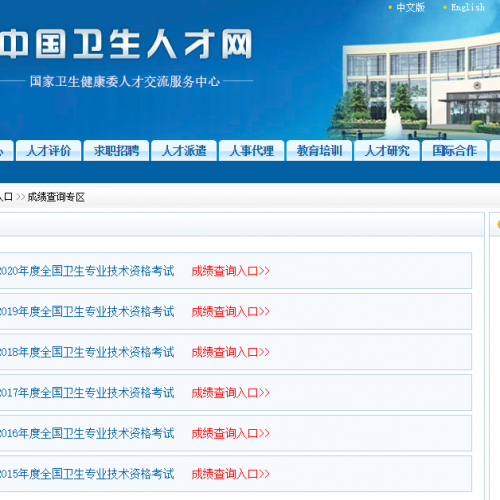Open the 人事代理 navigation tab
This screenshot has width=500, height=500.
pyautogui.click(x=252, y=151)
